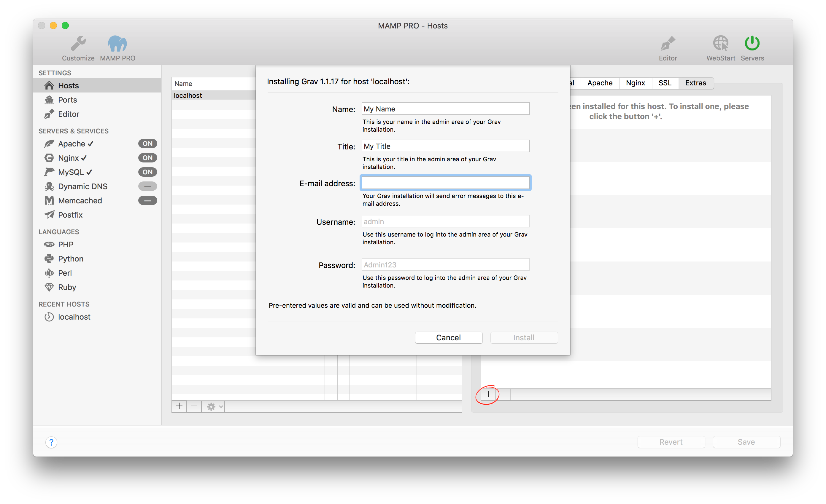Image resolution: width=826 pixels, height=504 pixels.
Task: Open the gear actions dropdown below hosts list
Action: [214, 406]
